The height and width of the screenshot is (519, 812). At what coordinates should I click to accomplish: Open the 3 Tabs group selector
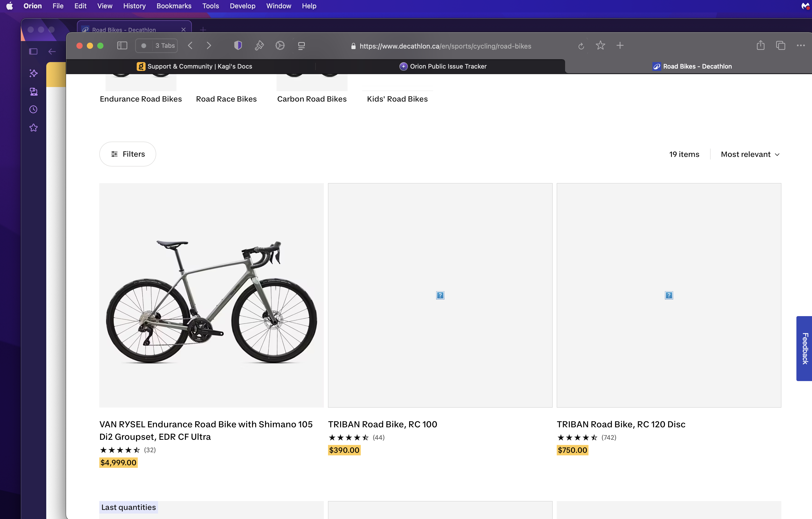pyautogui.click(x=156, y=45)
